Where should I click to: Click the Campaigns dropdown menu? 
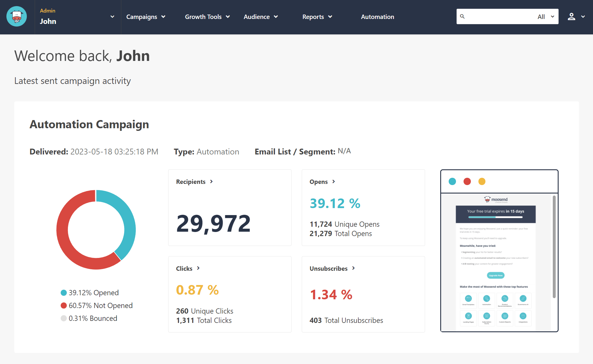coord(146,17)
